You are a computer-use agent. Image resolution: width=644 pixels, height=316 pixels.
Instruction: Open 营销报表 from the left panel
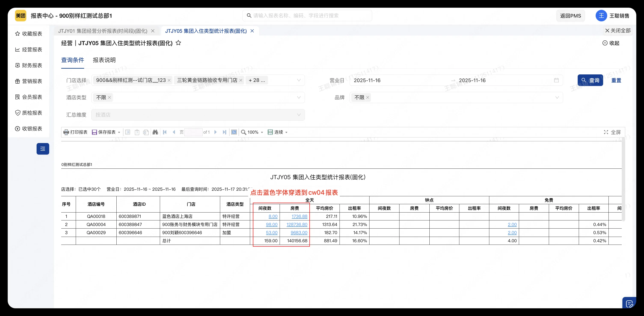29,81
